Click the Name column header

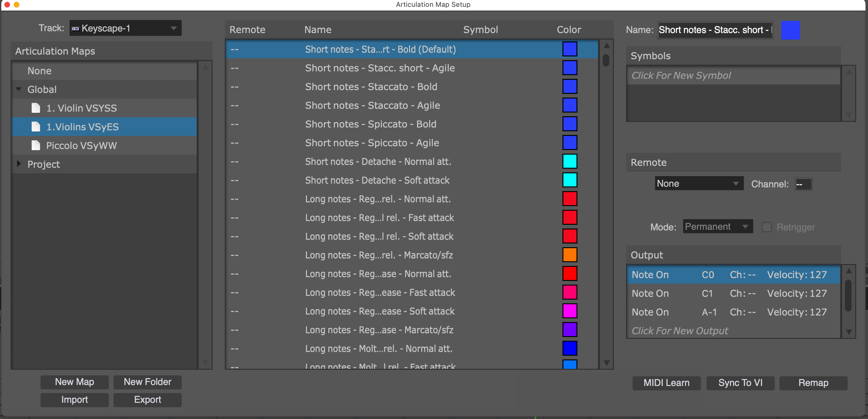[318, 30]
